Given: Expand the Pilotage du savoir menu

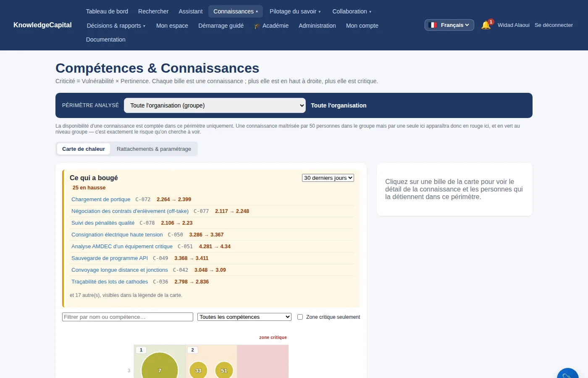Looking at the screenshot, I should click(295, 11).
